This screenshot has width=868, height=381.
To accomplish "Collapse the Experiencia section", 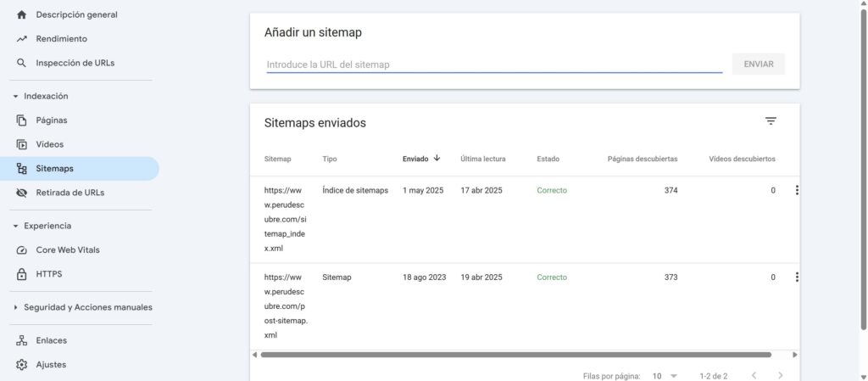I will (x=15, y=227).
